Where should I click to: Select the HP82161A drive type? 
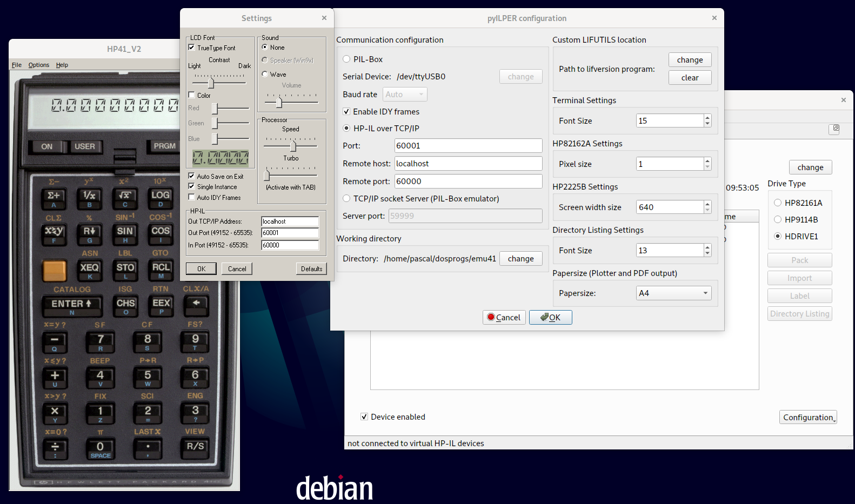[x=778, y=203]
